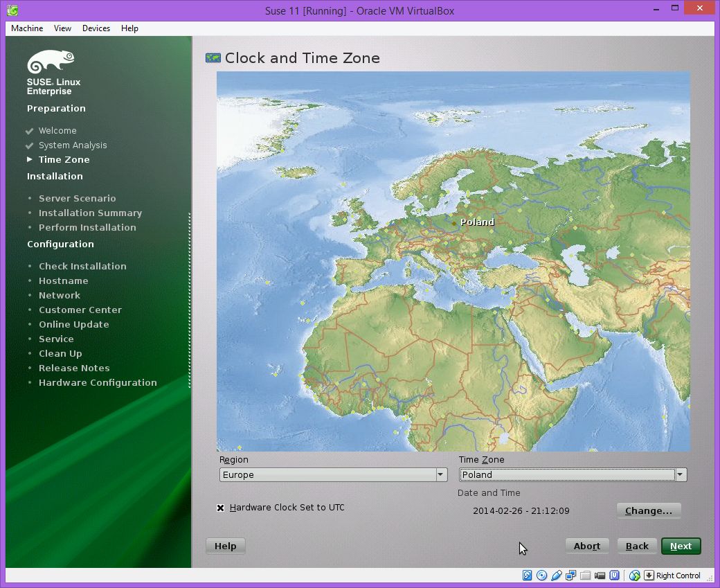Click the shared folders icon in status bar
The image size is (720, 588).
[586, 575]
